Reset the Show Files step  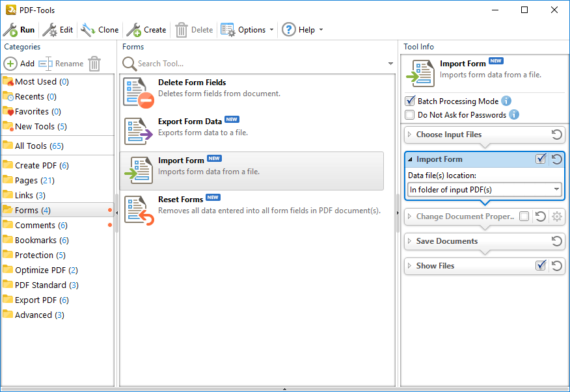[557, 266]
